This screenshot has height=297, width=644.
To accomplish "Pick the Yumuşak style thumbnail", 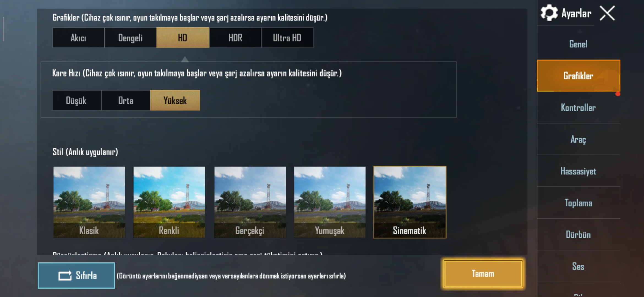I will (330, 202).
